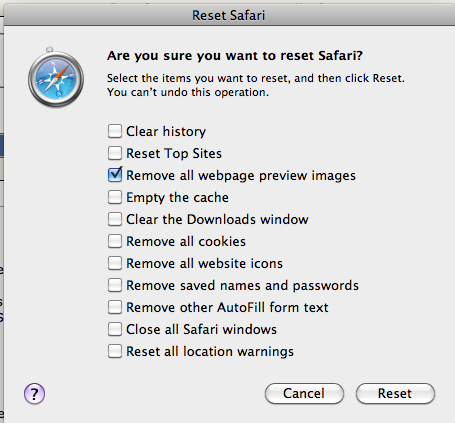Click the 'Remove all cookies' label text
The image size is (455, 423).
186,241
